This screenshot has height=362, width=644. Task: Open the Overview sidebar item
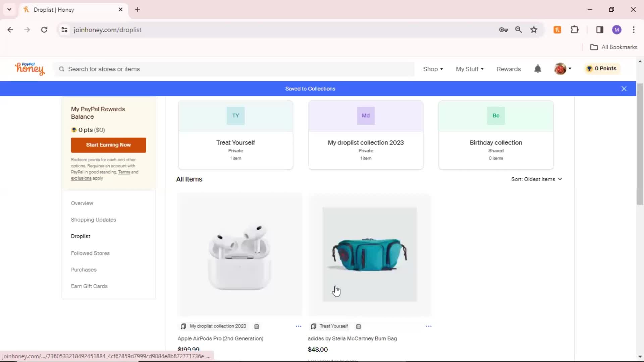pyautogui.click(x=82, y=203)
